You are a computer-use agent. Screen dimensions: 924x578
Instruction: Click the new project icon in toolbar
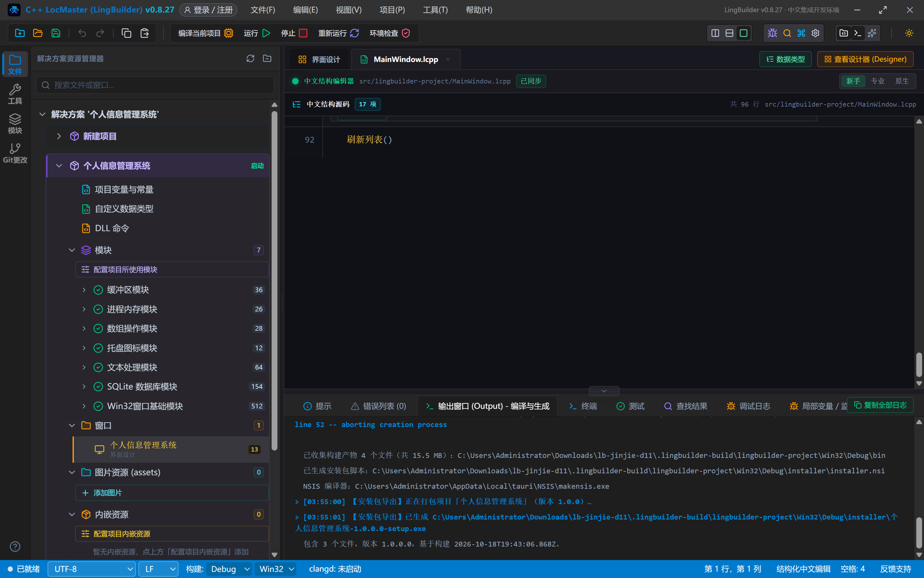coord(20,33)
